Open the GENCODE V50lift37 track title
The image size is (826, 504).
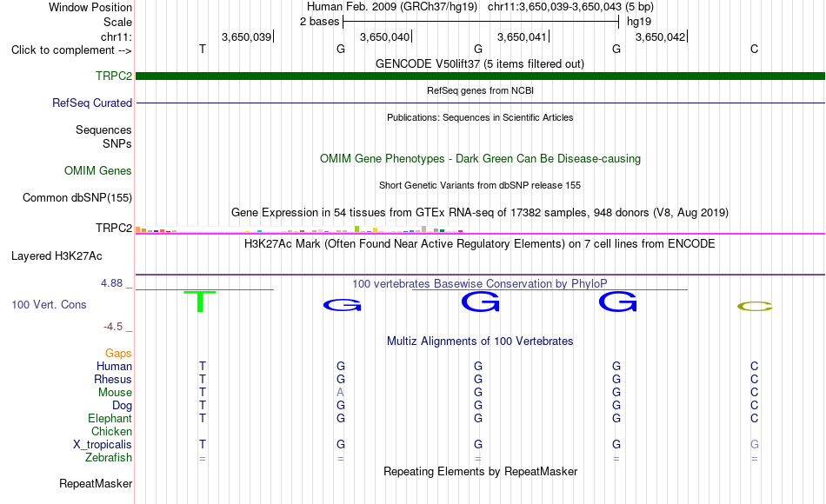pyautogui.click(x=480, y=63)
